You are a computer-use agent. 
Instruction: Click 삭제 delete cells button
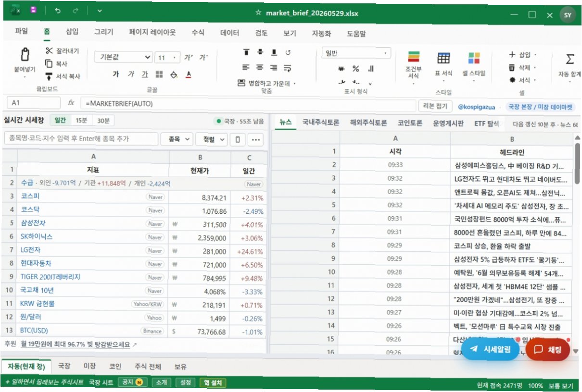click(523, 68)
